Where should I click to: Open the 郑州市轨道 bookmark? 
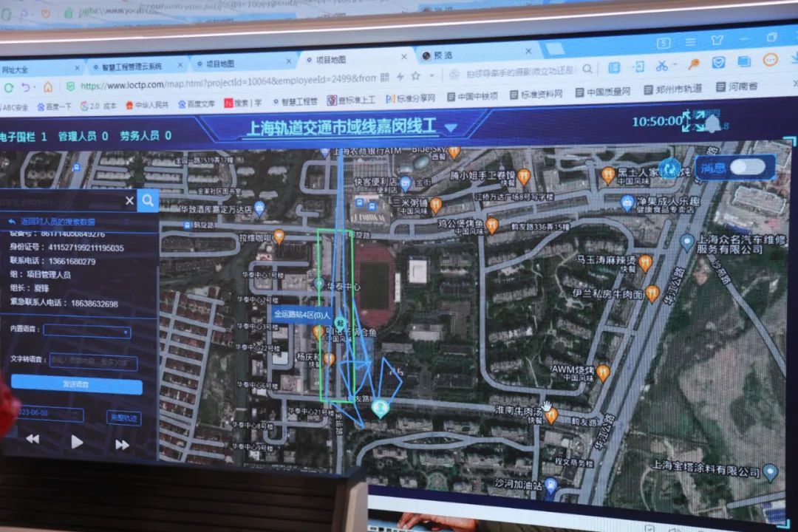(x=673, y=89)
